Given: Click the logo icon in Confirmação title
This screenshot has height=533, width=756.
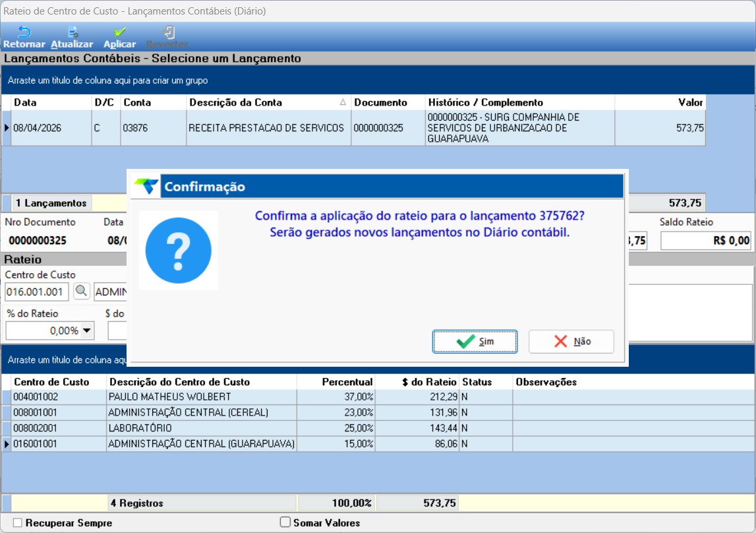Looking at the screenshot, I should 146,186.
